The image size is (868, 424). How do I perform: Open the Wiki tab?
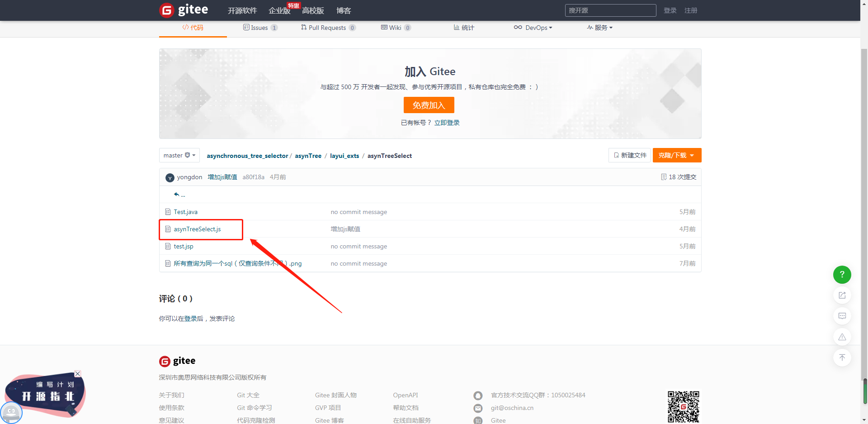pos(396,28)
